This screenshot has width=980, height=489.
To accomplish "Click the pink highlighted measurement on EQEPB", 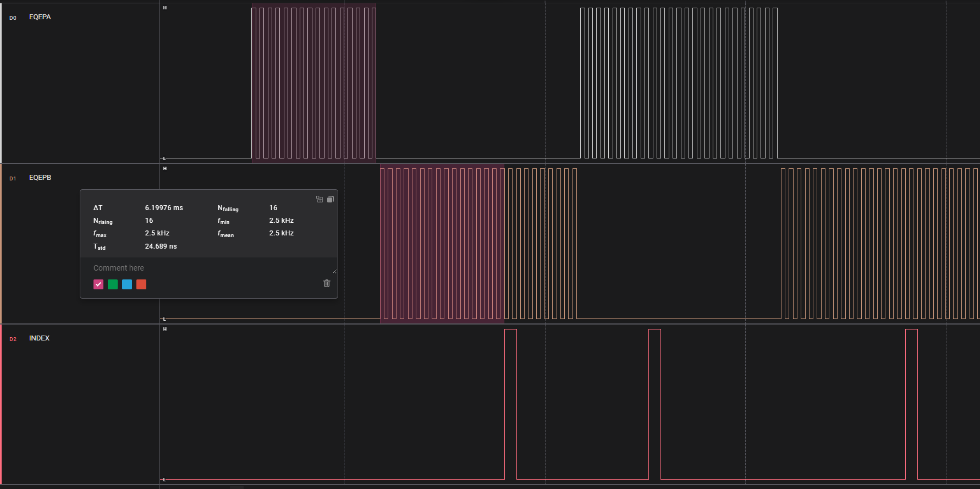I will pyautogui.click(x=442, y=243).
